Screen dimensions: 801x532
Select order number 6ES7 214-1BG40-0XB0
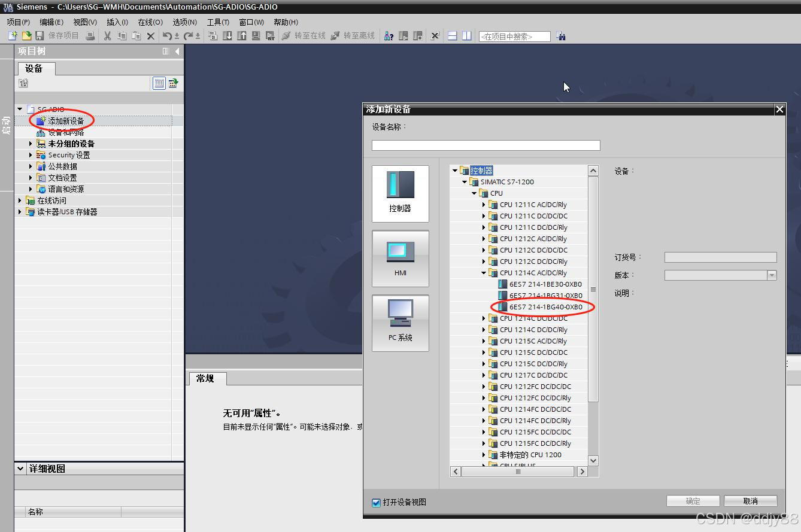(546, 307)
